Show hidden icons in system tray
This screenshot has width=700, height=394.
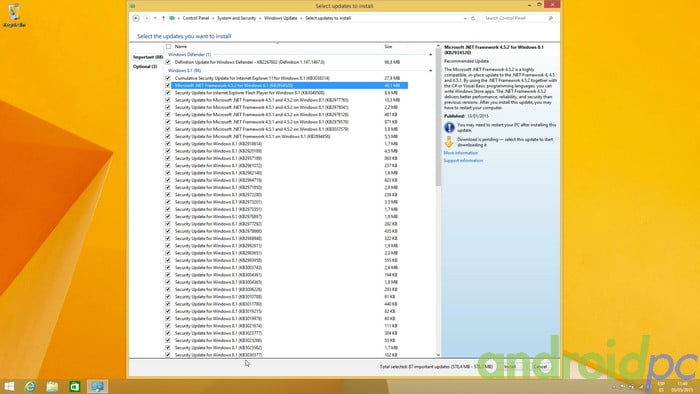click(614, 386)
